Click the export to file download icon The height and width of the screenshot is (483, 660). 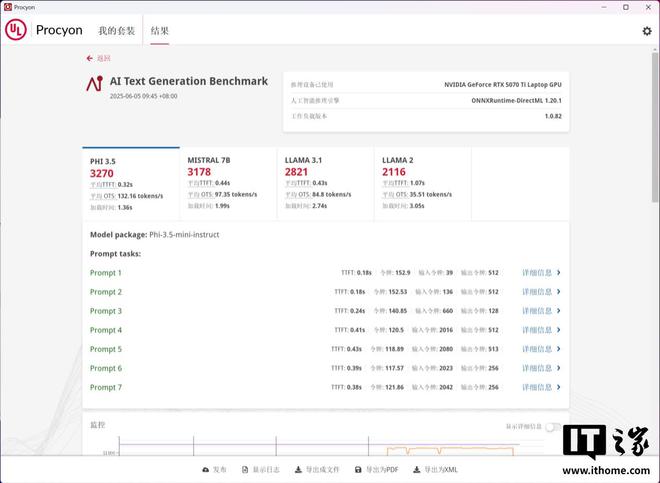tap(298, 470)
